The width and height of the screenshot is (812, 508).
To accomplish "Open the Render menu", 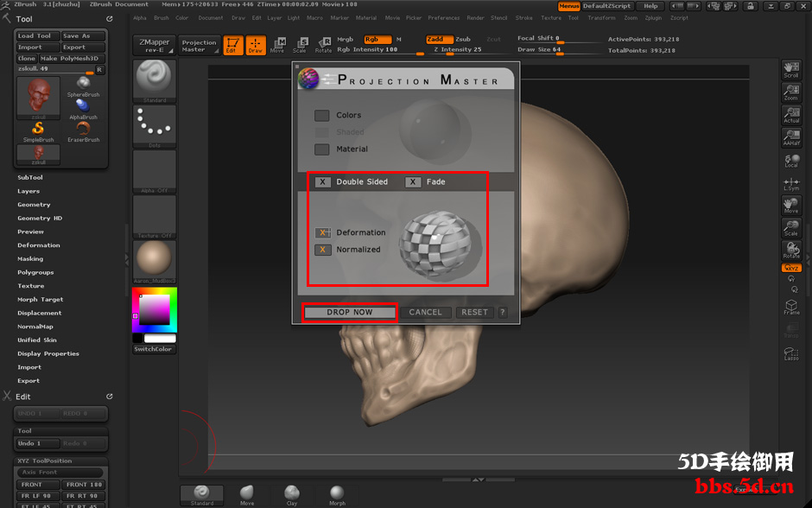I will (x=475, y=18).
